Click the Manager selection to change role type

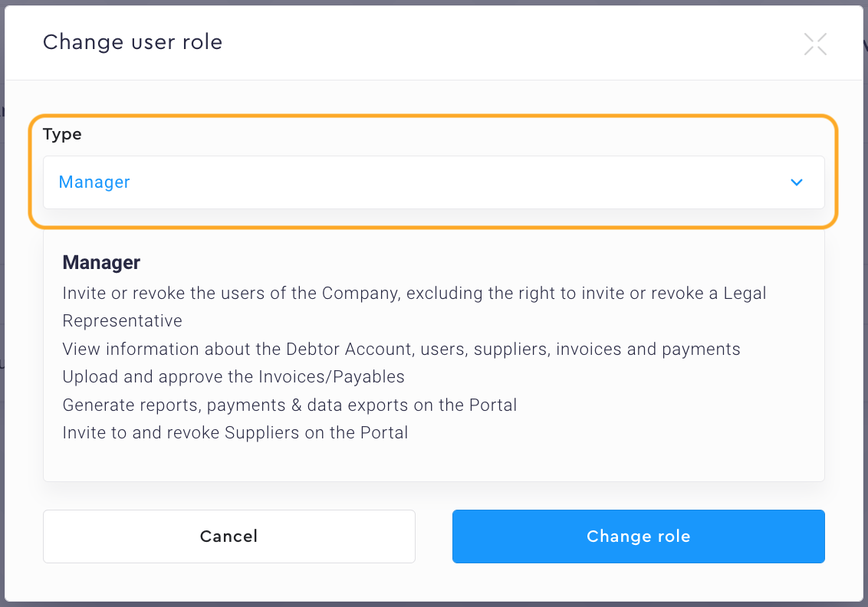[434, 182]
